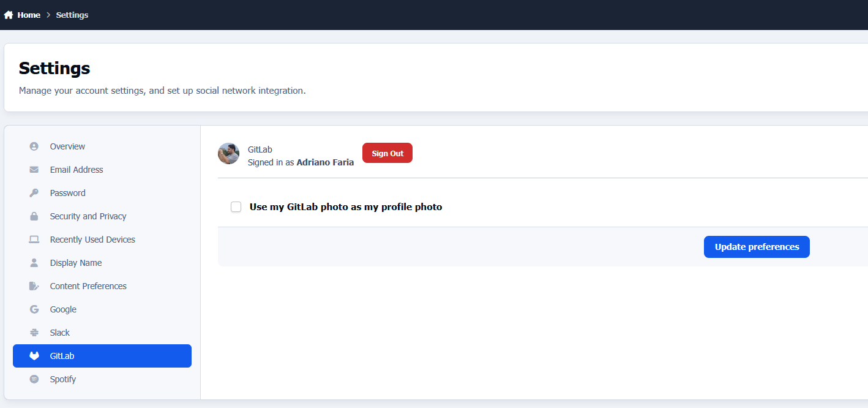Screen dimensions: 868x408
Task: Go to Password settings
Action: [x=102, y=193]
